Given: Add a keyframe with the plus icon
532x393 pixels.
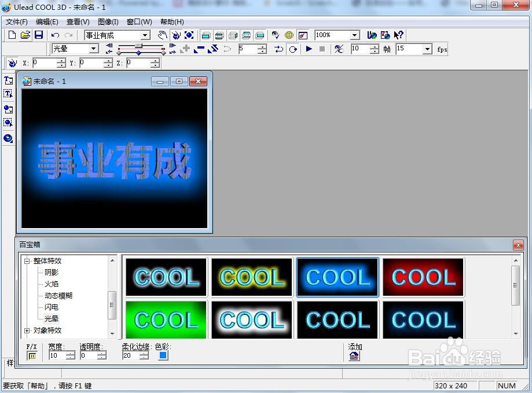Looking at the screenshot, I should tap(185, 49).
